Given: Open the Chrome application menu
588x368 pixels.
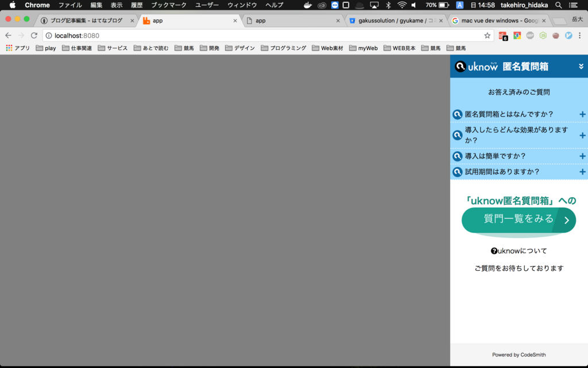Looking at the screenshot, I should (x=37, y=5).
